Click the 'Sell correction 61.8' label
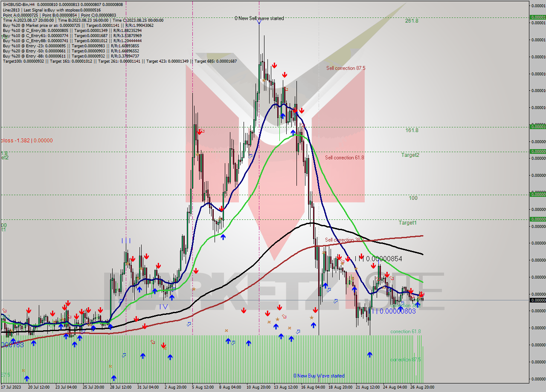The height and width of the screenshot is (392, 546). click(x=345, y=157)
